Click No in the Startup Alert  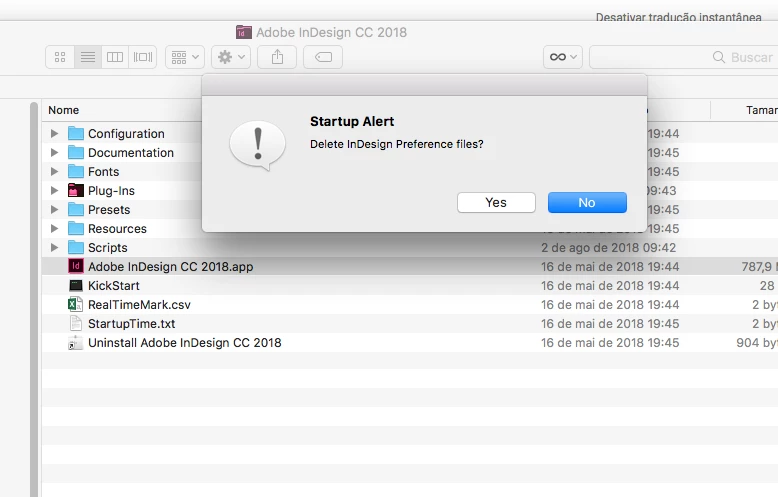click(x=587, y=202)
